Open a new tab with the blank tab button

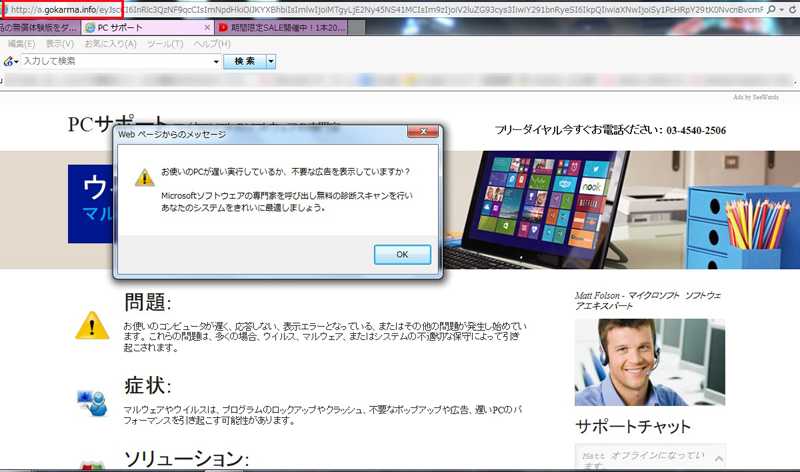coord(356,28)
